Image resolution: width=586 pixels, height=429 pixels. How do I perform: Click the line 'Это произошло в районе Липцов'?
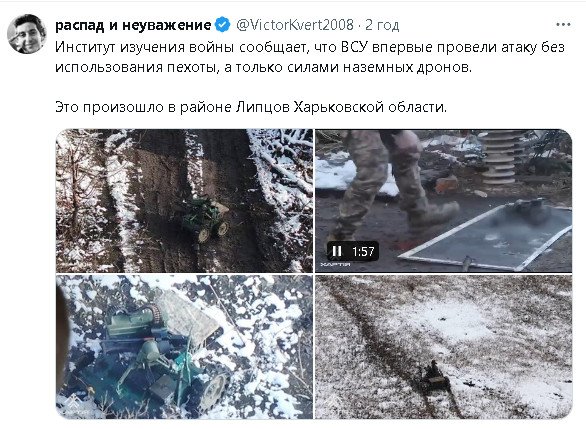click(x=251, y=107)
